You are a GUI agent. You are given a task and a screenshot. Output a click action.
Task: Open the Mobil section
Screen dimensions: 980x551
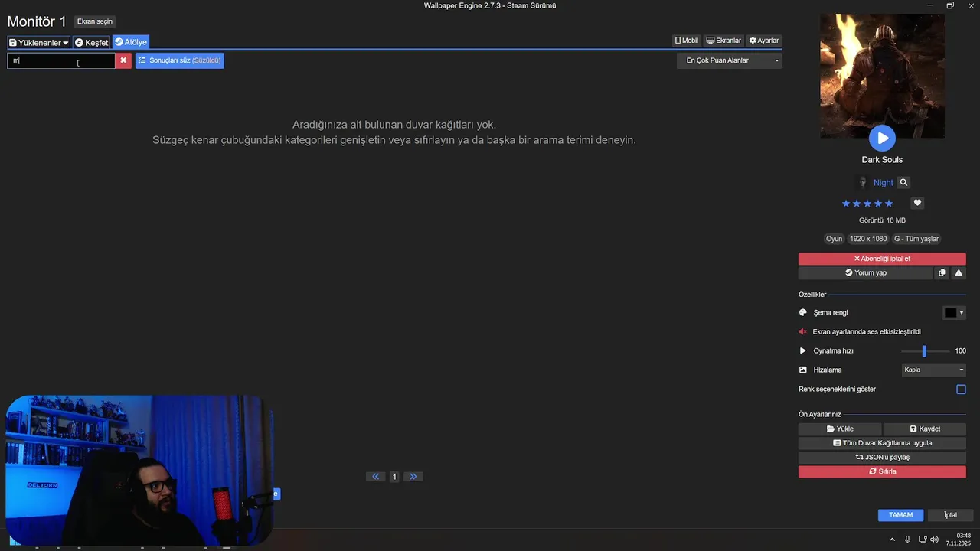pos(687,41)
